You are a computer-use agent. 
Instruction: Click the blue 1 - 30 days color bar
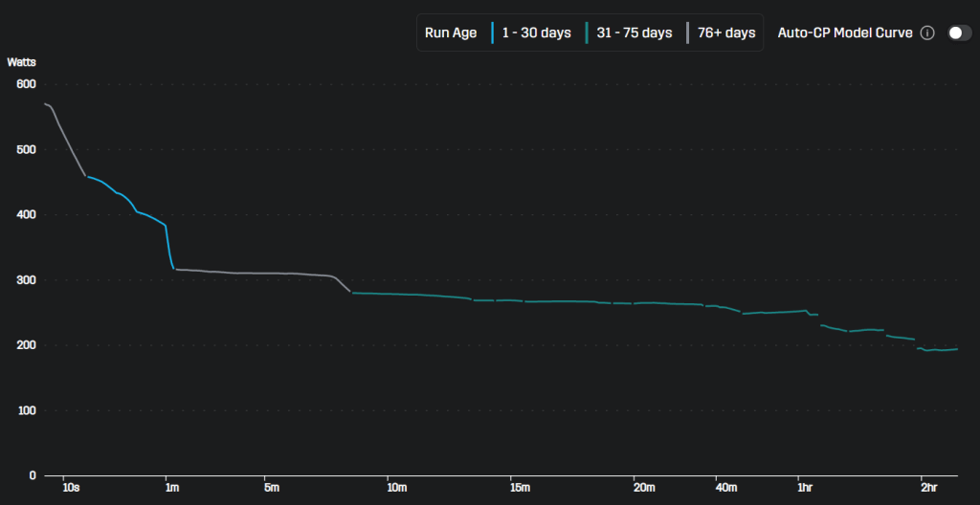pyautogui.click(x=492, y=33)
